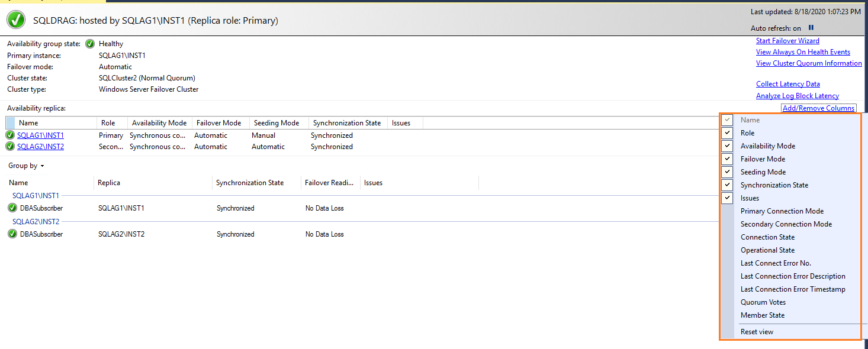
Task: Click No Data Loss for replica SQLAG2\INST2
Action: [324, 234]
